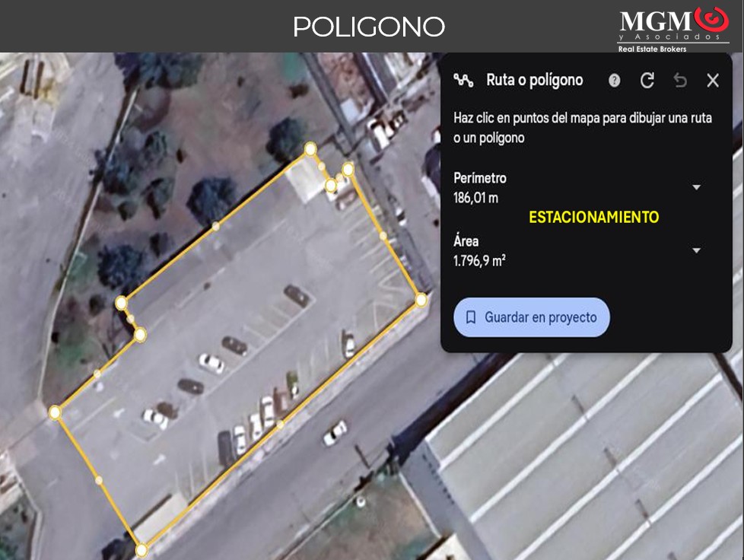Click the 186,01 m perimeter value
This screenshot has width=744, height=560.
click(476, 199)
